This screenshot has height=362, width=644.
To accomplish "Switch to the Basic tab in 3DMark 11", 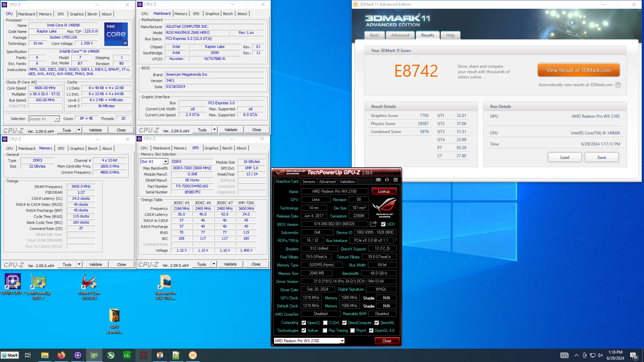I will tap(375, 35).
